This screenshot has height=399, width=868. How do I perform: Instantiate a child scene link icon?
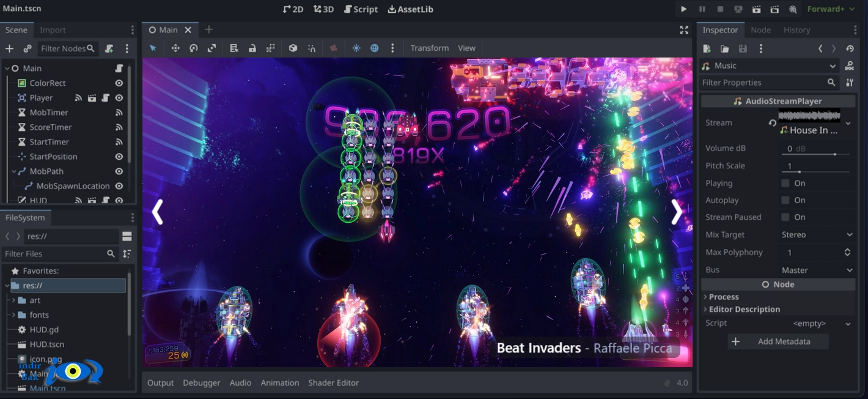click(x=28, y=48)
